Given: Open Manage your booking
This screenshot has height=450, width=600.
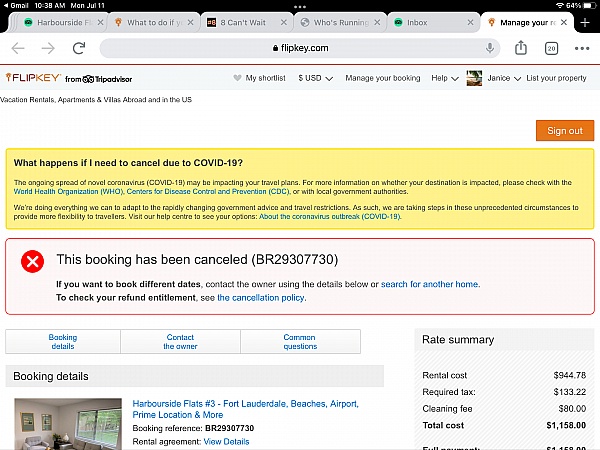Looking at the screenshot, I should [383, 78].
